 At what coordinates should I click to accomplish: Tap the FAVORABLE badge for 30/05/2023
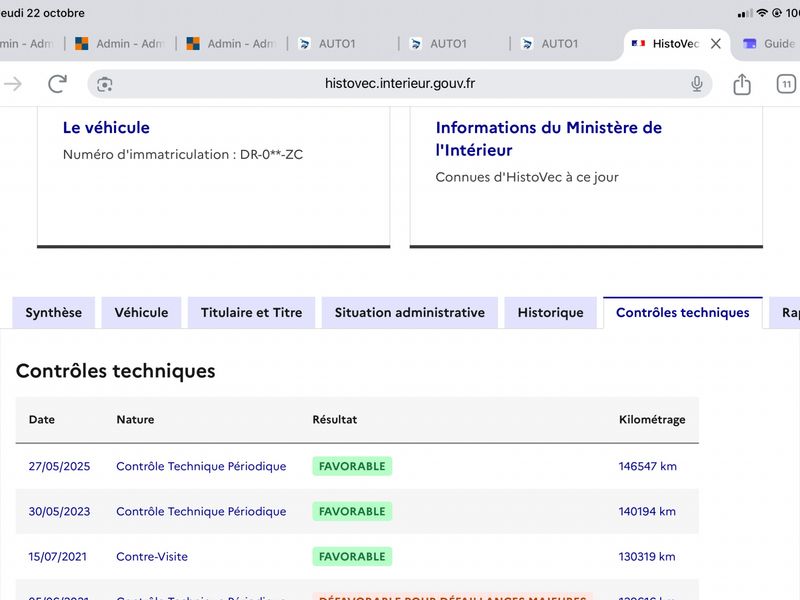click(352, 511)
